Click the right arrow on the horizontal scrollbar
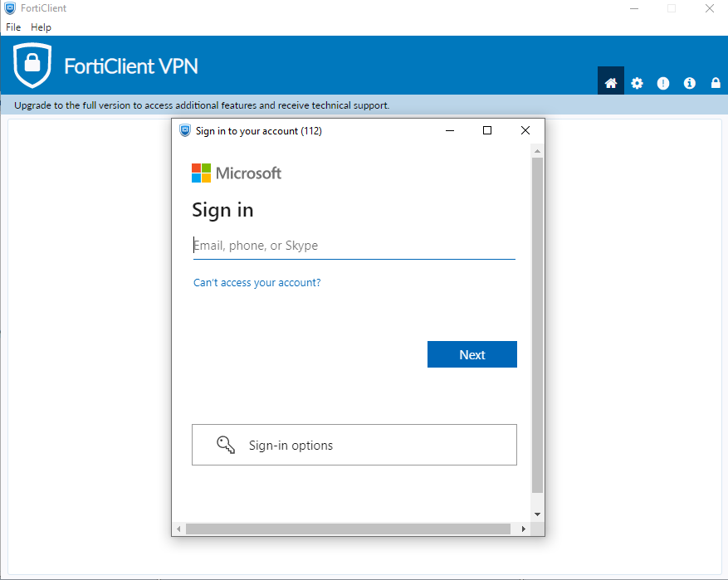The height and width of the screenshot is (580, 728). tap(523, 528)
